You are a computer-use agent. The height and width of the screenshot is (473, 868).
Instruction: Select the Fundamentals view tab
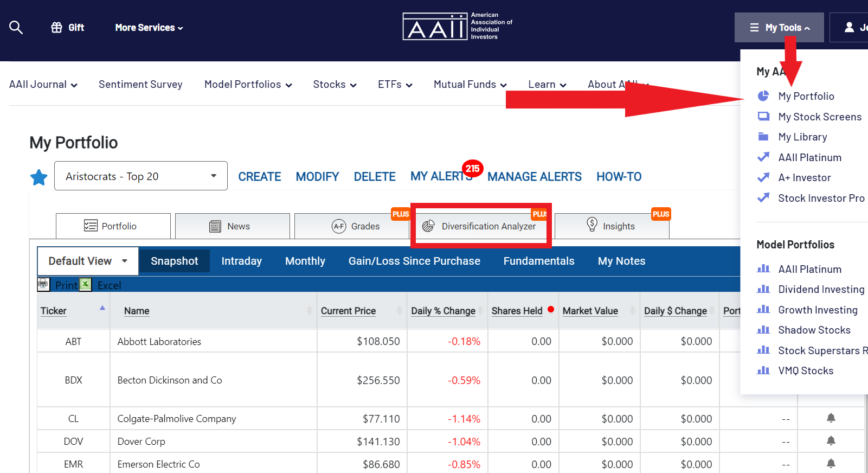click(x=539, y=261)
